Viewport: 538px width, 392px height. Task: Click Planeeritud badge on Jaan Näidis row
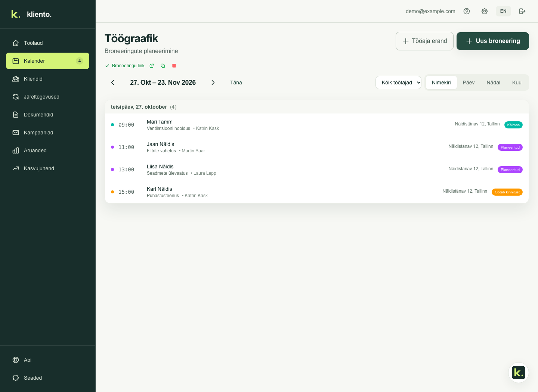pyautogui.click(x=510, y=147)
